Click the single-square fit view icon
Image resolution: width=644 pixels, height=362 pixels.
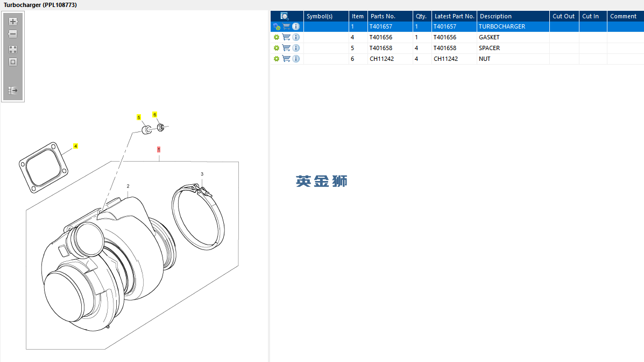[13, 62]
